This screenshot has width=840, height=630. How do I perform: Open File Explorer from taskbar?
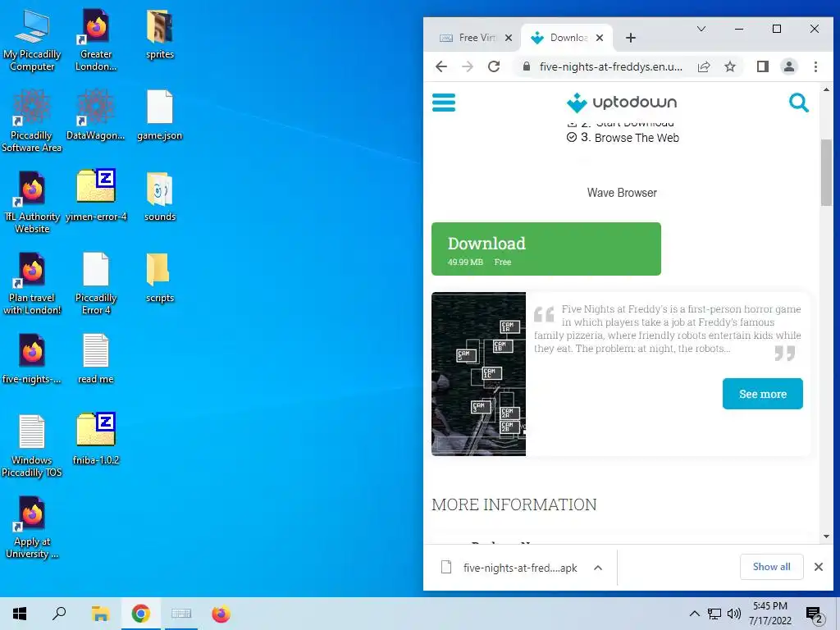coord(100,614)
